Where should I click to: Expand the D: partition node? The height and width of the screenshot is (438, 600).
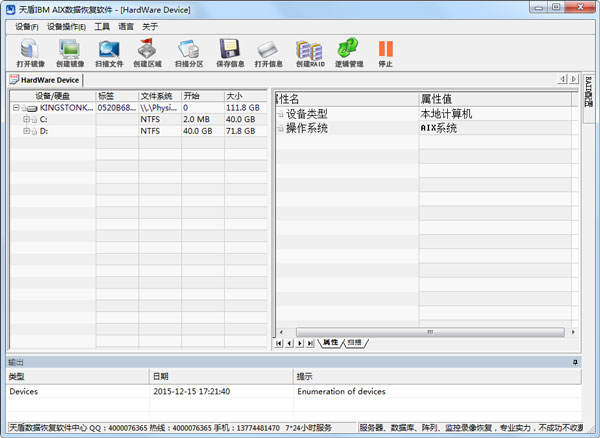click(x=26, y=131)
